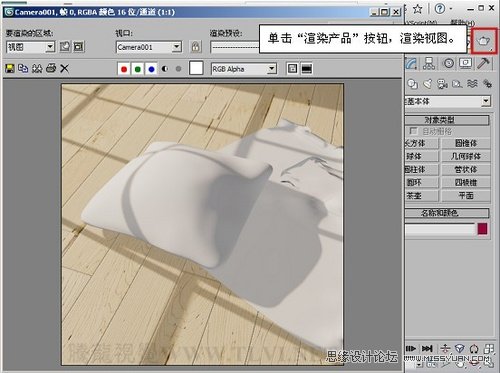
Task: Click the next frame playback button
Action: [x=411, y=349]
